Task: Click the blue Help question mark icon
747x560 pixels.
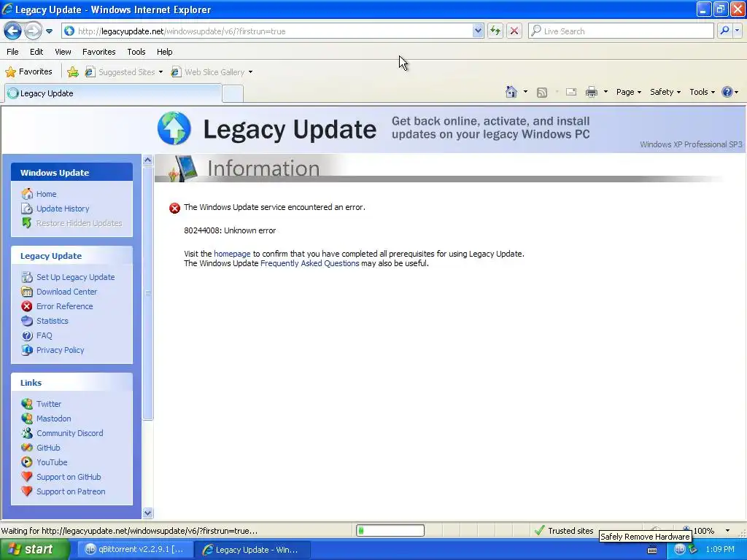Action: 727,92
